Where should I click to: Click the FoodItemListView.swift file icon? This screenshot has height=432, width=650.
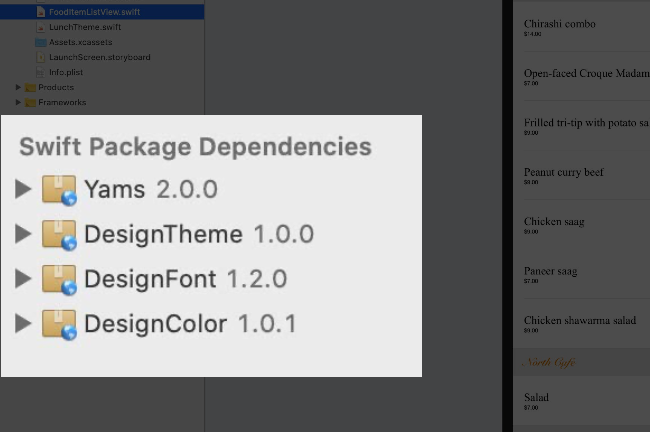41,12
